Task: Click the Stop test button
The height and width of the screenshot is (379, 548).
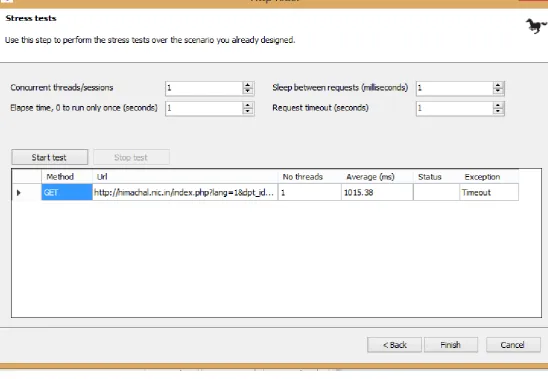Action: coord(131,157)
